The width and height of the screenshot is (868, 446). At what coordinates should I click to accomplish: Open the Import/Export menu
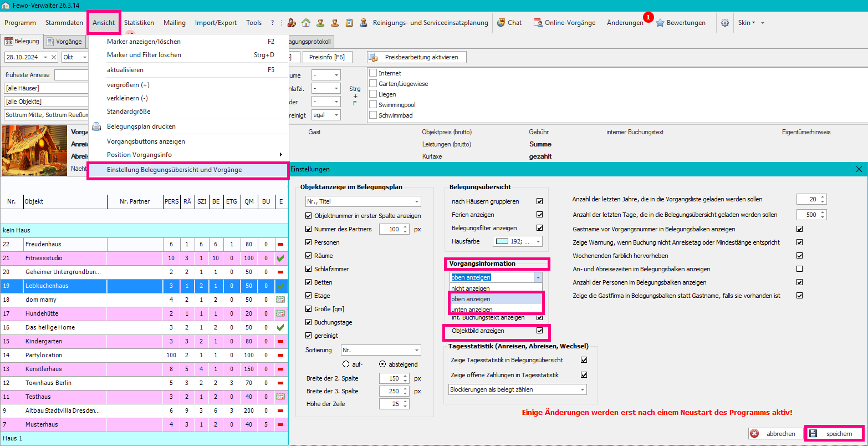tap(216, 23)
